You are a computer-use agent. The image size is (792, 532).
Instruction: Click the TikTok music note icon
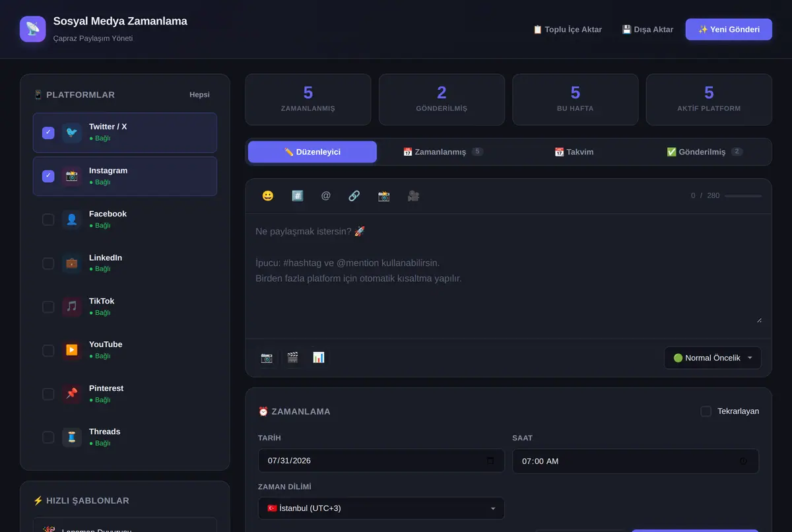tap(72, 307)
